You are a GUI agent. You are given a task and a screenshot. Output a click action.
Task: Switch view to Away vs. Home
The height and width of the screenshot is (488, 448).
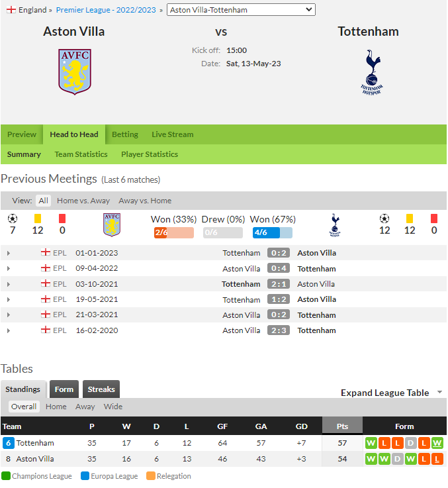(145, 201)
